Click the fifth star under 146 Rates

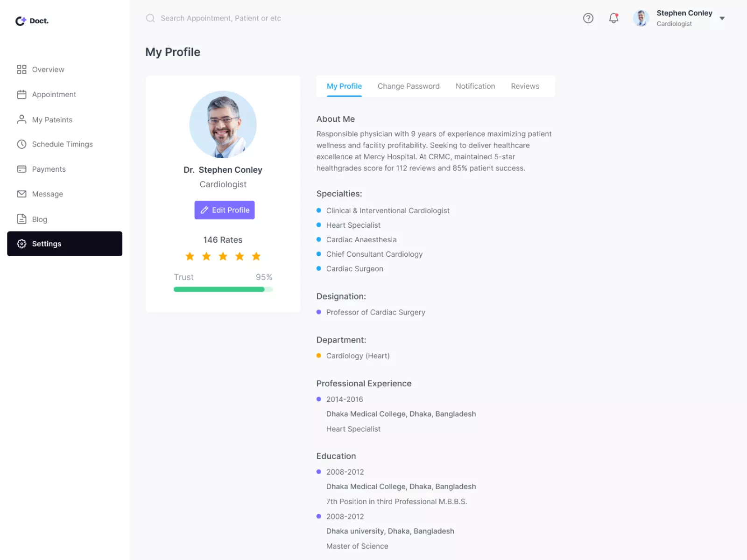[256, 256]
